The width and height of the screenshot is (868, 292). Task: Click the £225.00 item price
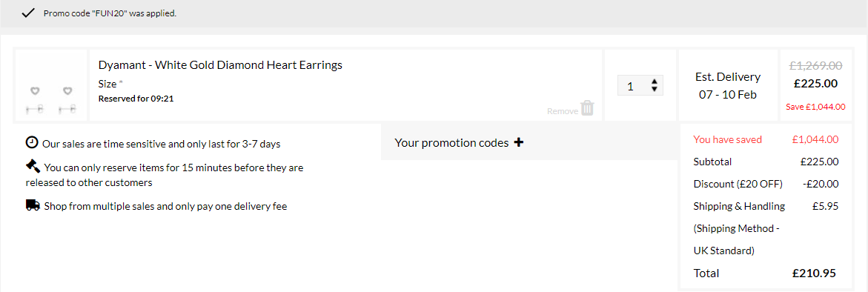point(816,84)
